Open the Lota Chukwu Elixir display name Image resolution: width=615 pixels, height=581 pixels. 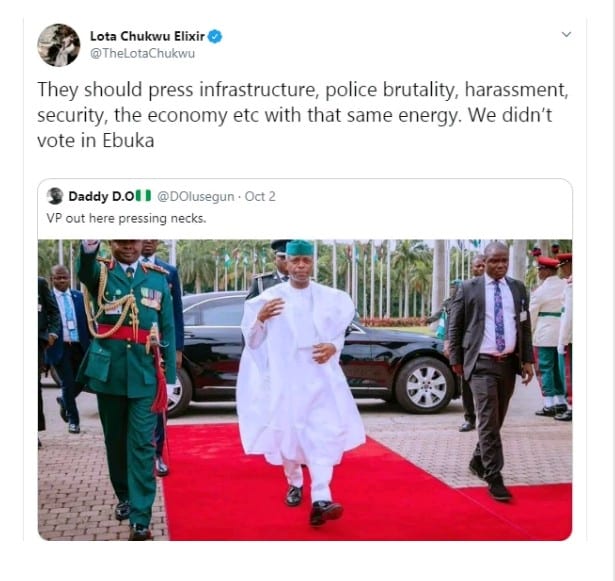[147, 36]
